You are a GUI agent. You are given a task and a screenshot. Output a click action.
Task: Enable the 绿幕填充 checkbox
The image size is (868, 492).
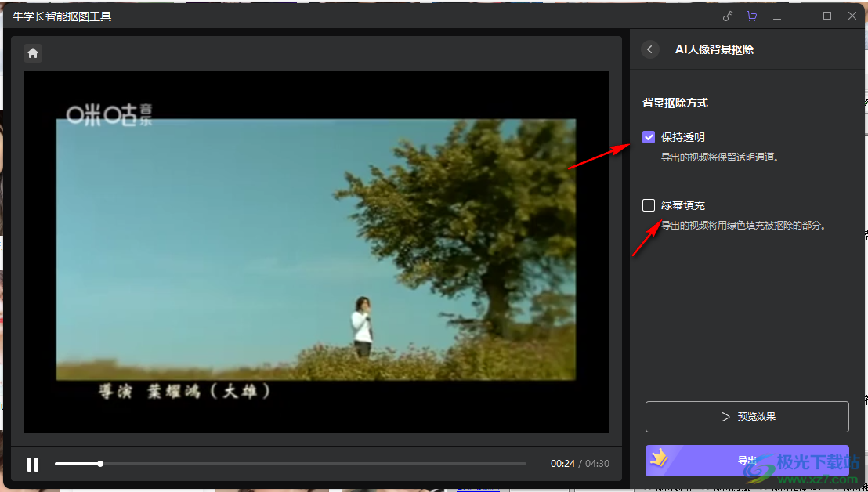649,204
